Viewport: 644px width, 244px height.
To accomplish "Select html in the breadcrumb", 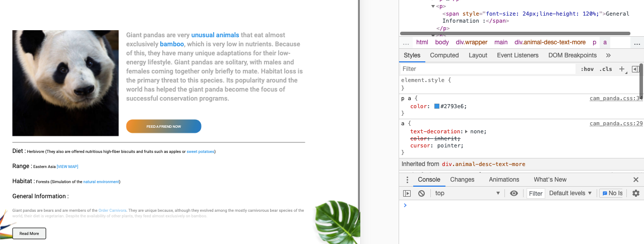I will pos(422,42).
